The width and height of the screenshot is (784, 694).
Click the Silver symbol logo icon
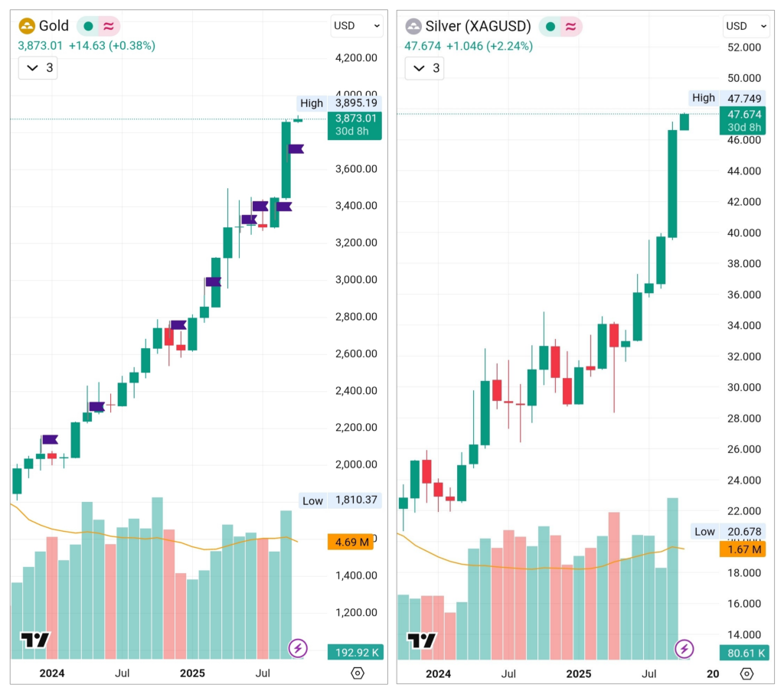click(x=413, y=26)
